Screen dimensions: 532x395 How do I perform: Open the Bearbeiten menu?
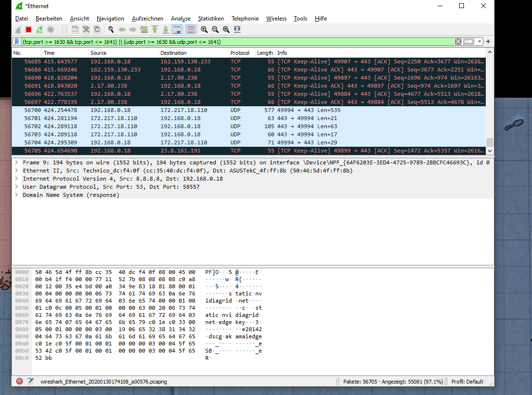(49, 19)
